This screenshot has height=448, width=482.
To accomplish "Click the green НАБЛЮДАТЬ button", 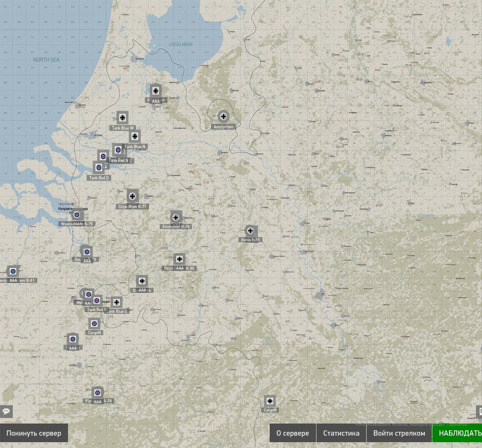I will tap(457, 433).
